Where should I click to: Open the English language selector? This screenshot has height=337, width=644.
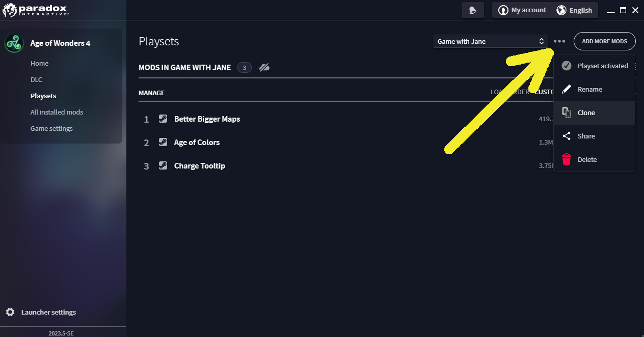[x=574, y=10]
